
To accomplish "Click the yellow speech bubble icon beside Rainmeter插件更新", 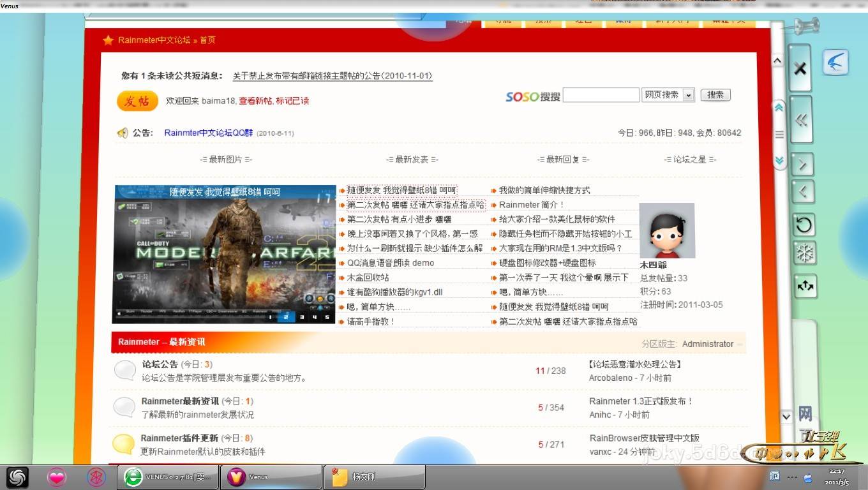I will click(x=123, y=443).
